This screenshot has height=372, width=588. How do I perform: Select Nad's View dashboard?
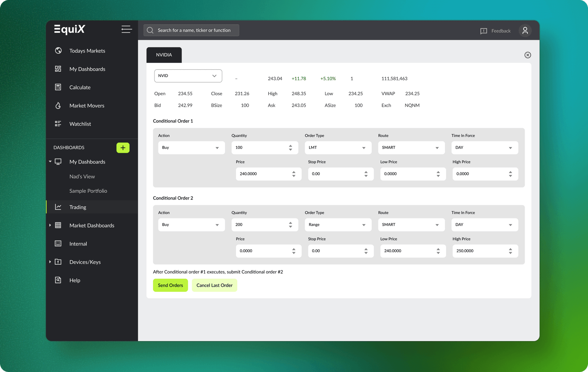point(82,176)
